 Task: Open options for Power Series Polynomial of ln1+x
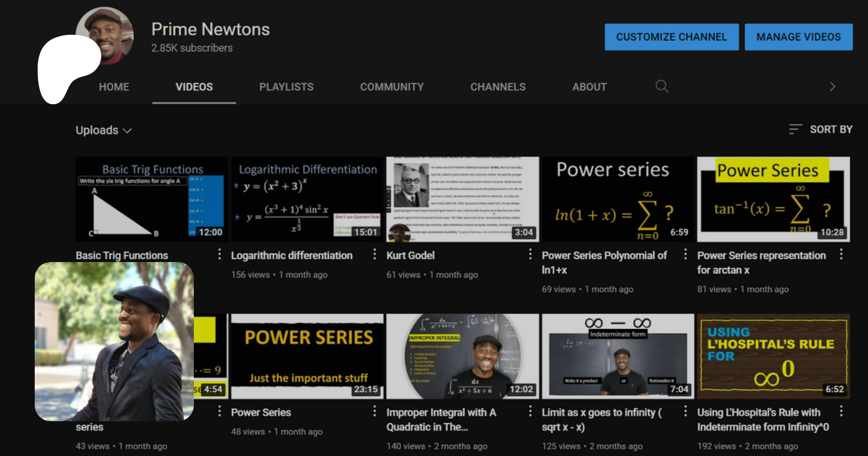click(685, 254)
